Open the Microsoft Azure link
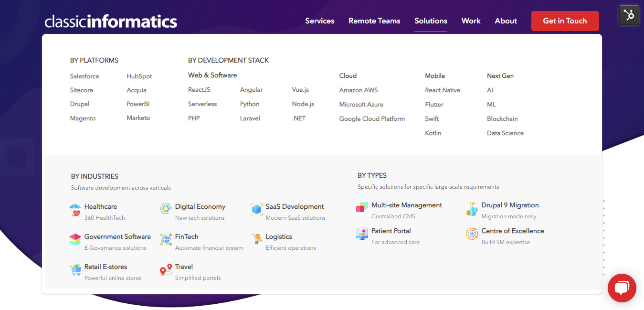 pos(361,105)
